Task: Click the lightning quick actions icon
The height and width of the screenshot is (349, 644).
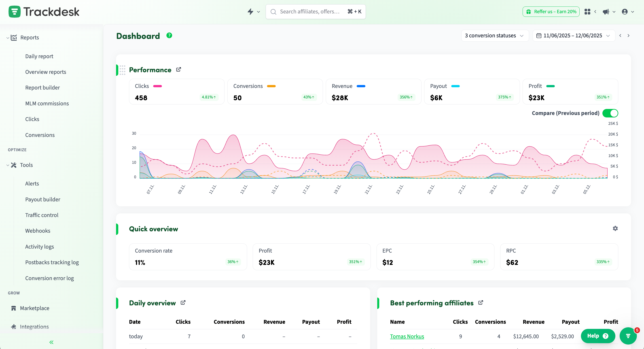Action: [250, 12]
